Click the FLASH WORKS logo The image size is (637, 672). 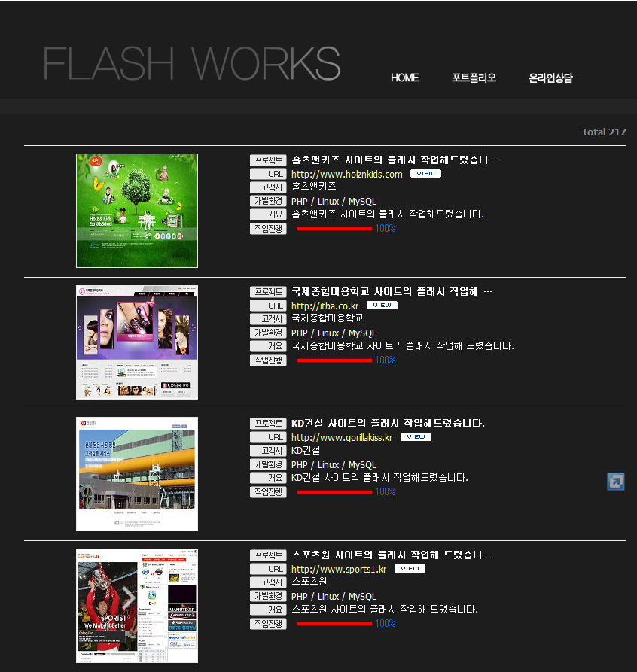[x=192, y=63]
